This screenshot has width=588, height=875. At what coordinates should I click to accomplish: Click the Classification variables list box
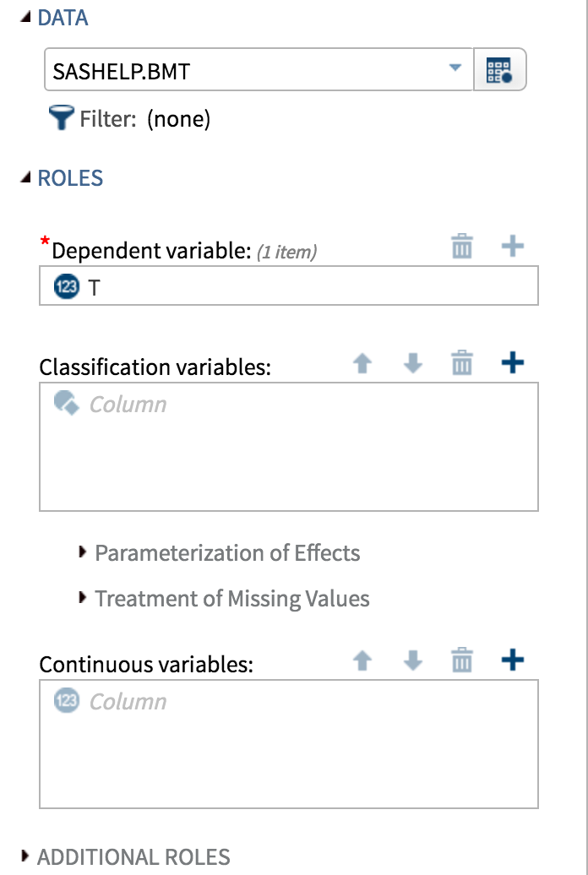pyautogui.click(x=288, y=456)
